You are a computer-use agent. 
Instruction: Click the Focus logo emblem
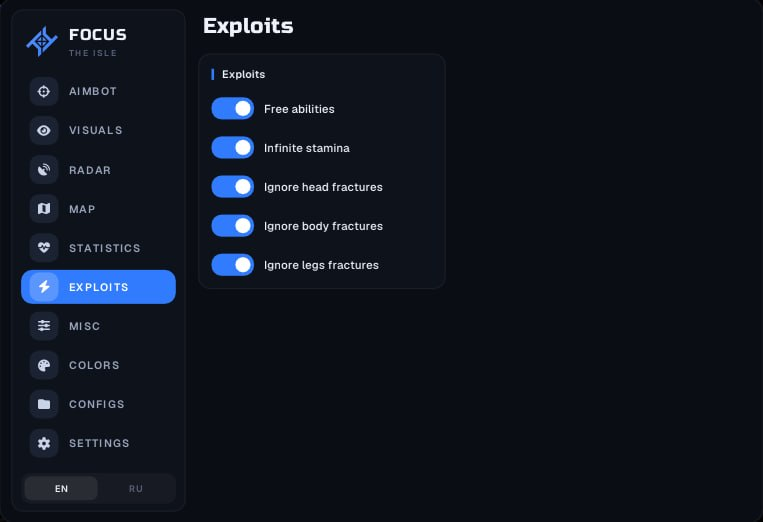(42, 41)
